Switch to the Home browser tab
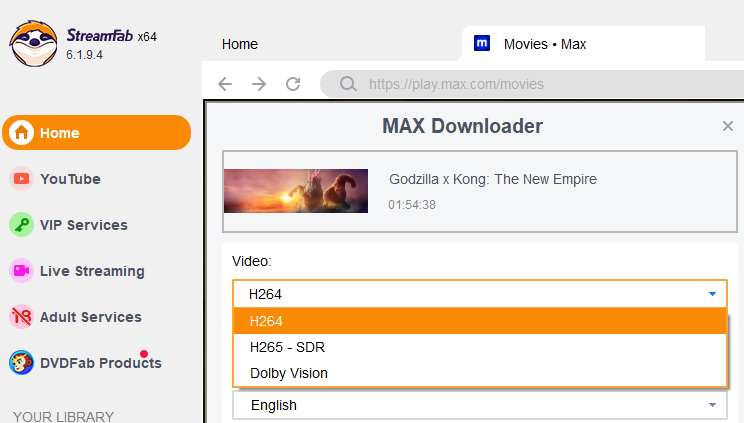 (240, 44)
